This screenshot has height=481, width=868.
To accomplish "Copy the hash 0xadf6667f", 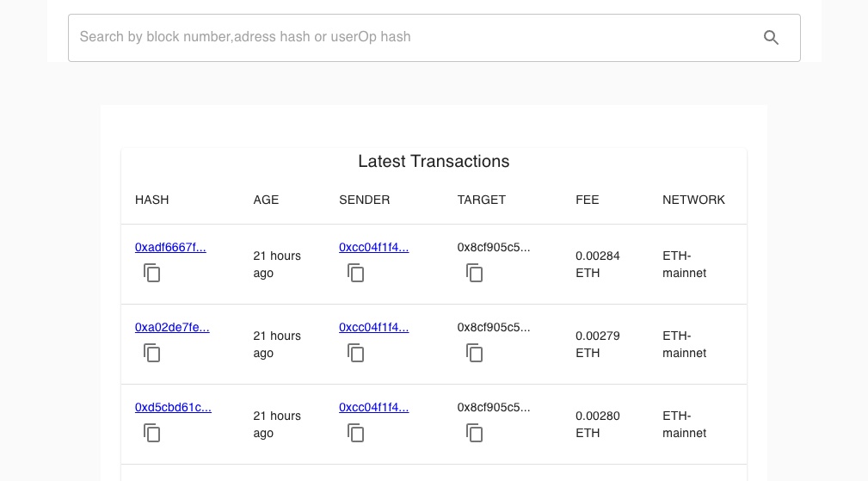I will pyautogui.click(x=152, y=274).
